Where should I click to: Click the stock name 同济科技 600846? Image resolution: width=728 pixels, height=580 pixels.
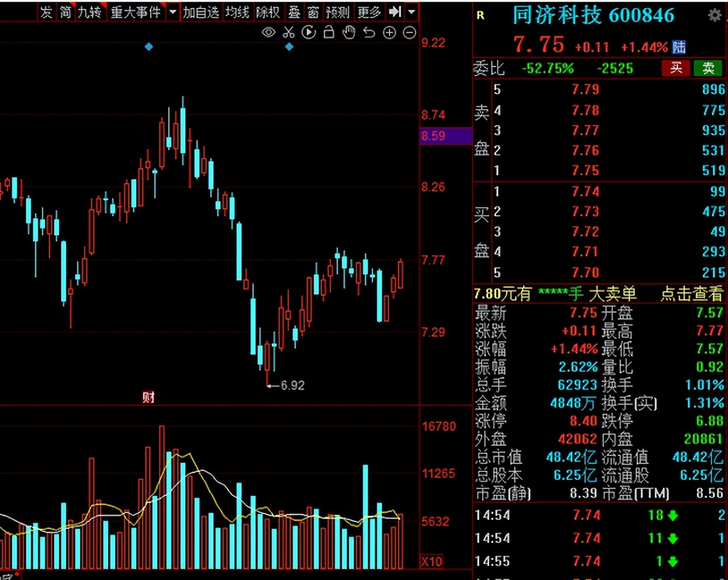tap(593, 15)
